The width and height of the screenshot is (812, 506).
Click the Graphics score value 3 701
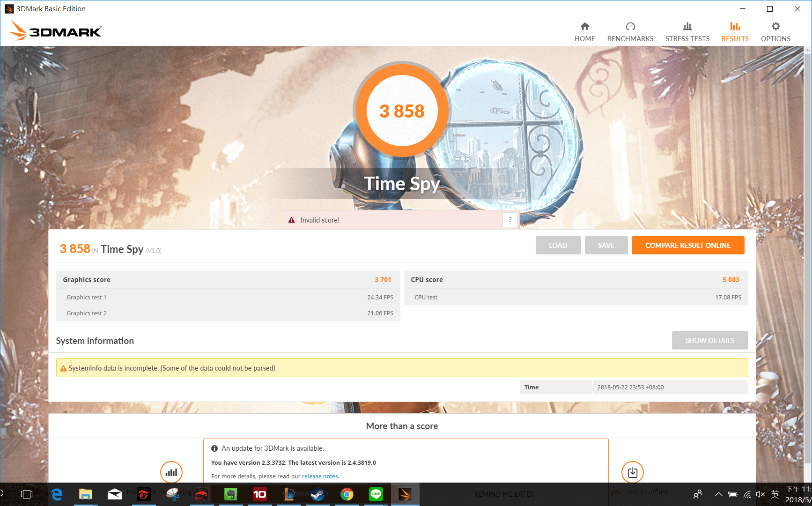click(x=383, y=280)
